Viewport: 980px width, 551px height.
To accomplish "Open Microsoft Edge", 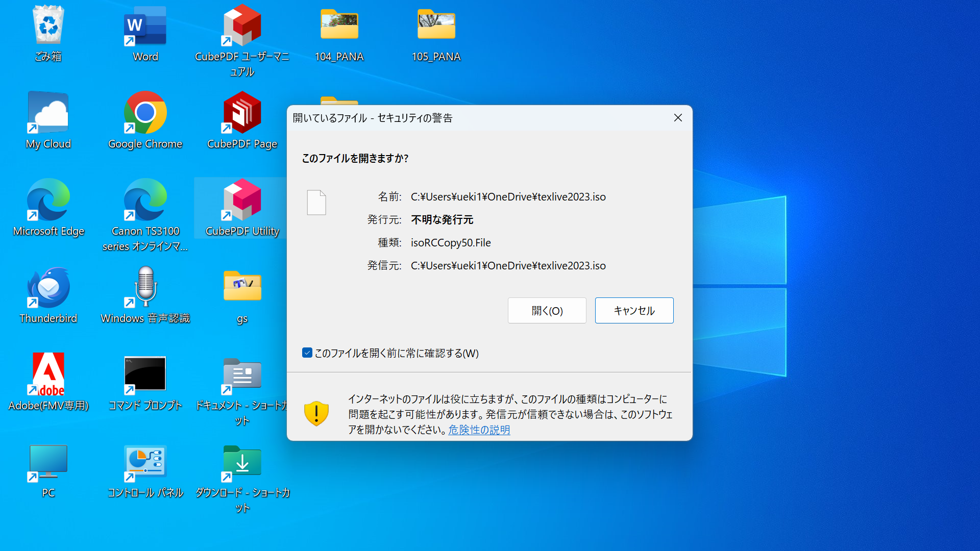I will pyautogui.click(x=48, y=200).
